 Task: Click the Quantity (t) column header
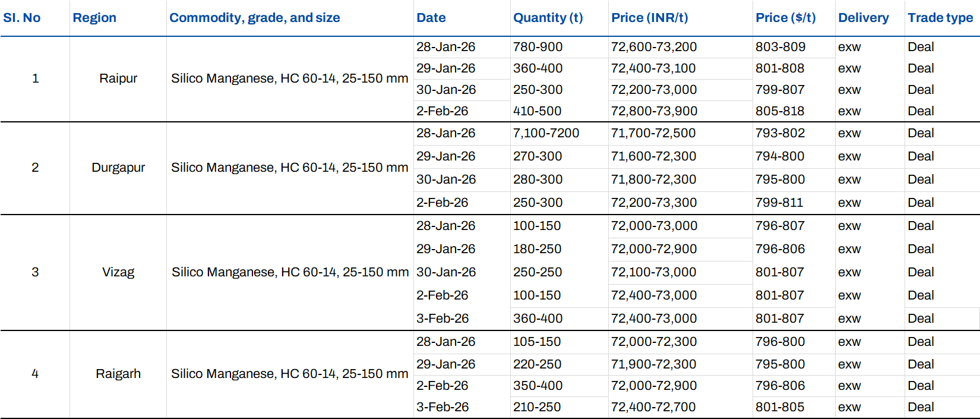pyautogui.click(x=548, y=18)
